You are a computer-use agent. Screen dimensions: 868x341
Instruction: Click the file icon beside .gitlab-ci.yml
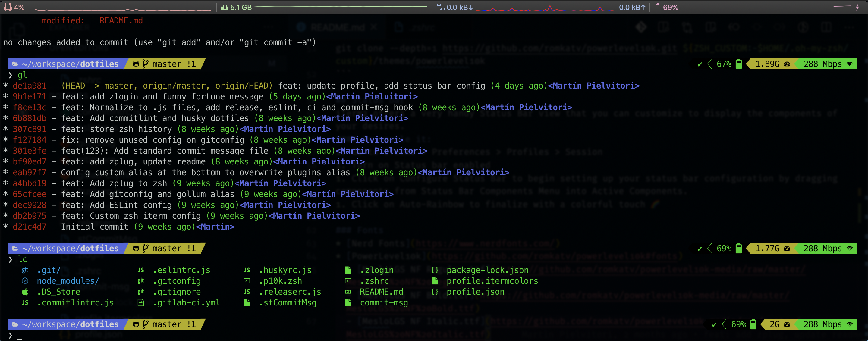[141, 303]
